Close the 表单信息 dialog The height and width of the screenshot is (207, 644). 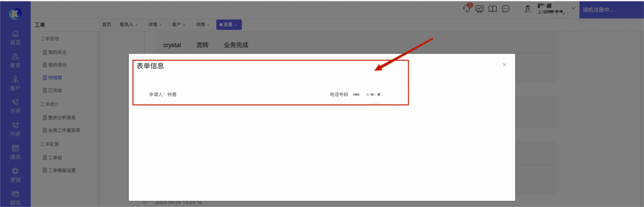coord(504,65)
